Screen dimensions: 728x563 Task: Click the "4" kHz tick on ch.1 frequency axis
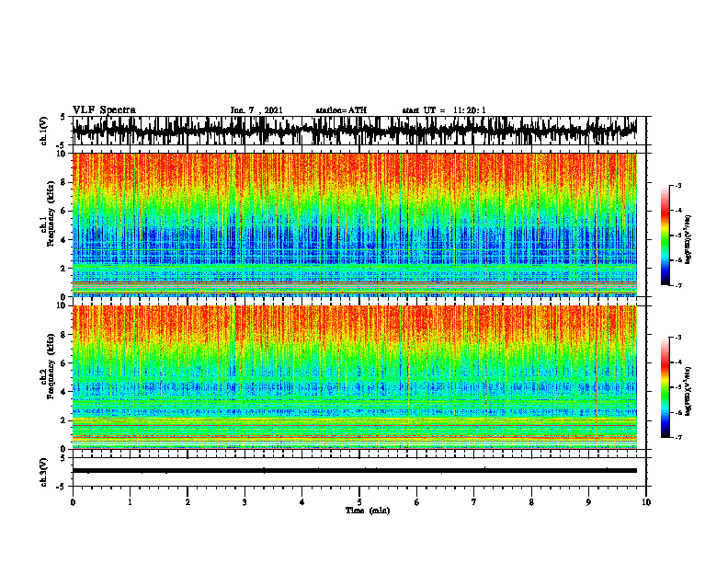click(63, 240)
